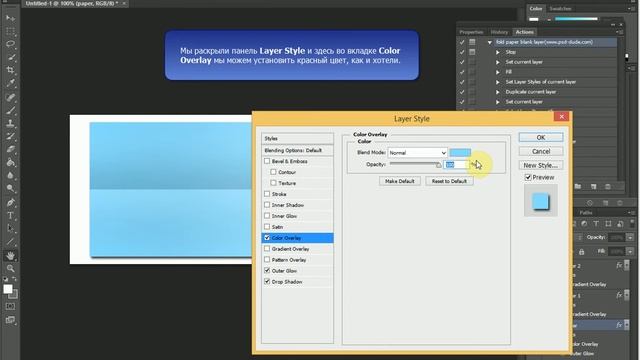
Task: Select the Brush tool
Action: point(10,110)
